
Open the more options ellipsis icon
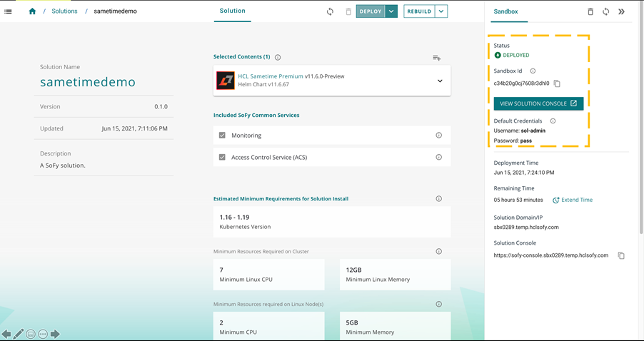point(43,334)
